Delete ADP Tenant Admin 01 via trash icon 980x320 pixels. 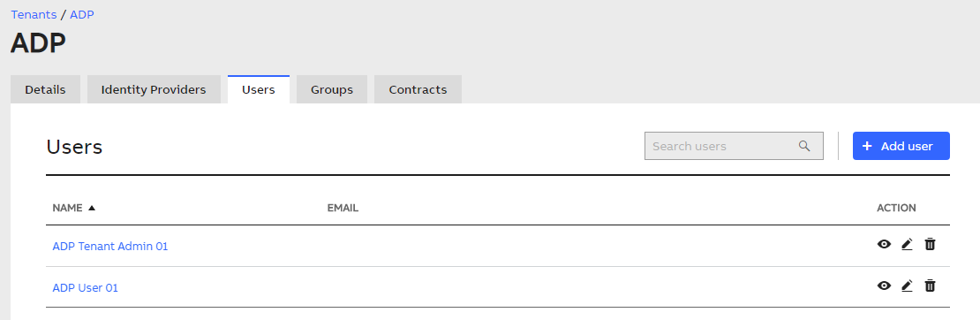coord(930,244)
